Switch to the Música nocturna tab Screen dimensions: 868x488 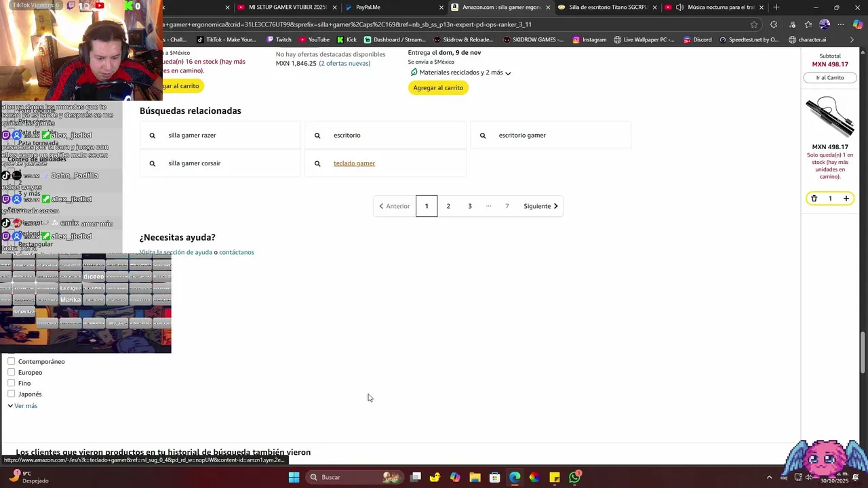[713, 7]
